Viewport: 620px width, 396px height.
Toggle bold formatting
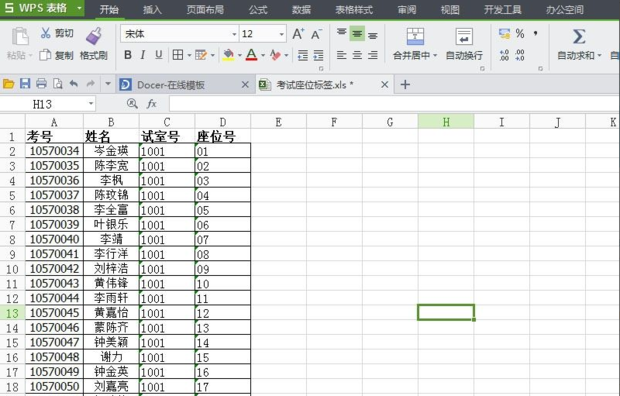(x=128, y=55)
